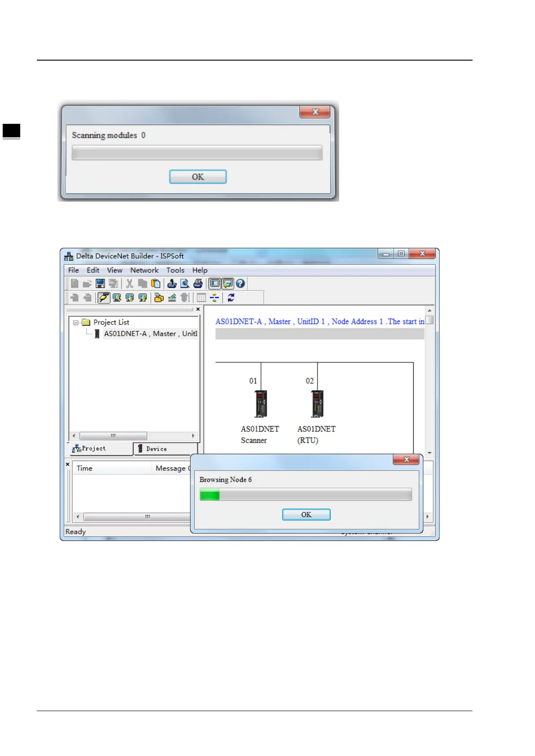Switch to the Device tab

tap(166, 448)
